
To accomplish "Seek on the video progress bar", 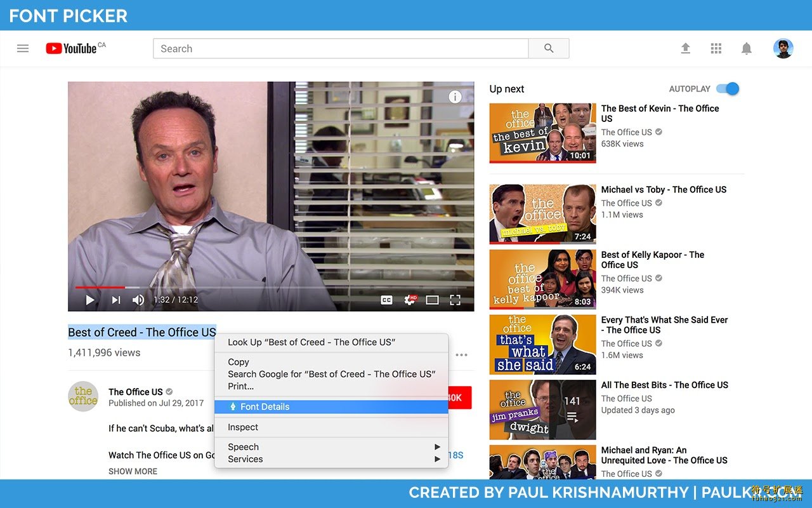I will coord(271,287).
